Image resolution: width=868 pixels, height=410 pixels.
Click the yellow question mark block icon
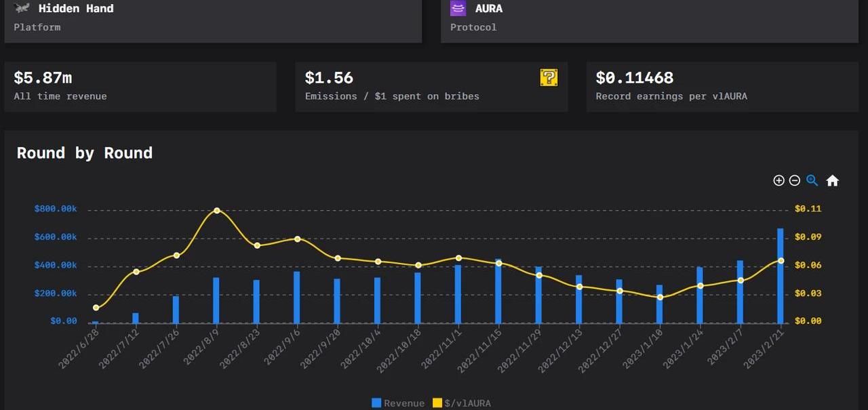(549, 77)
